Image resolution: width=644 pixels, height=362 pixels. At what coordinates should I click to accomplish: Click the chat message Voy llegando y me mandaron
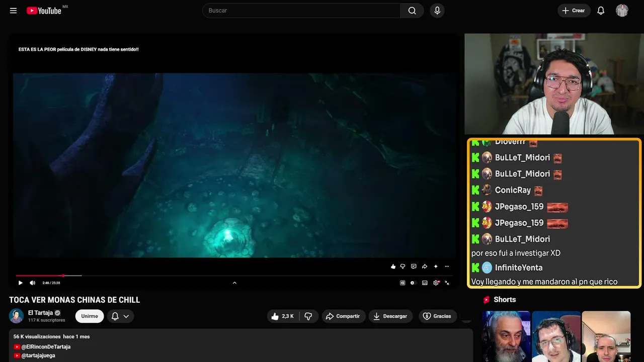[544, 282]
